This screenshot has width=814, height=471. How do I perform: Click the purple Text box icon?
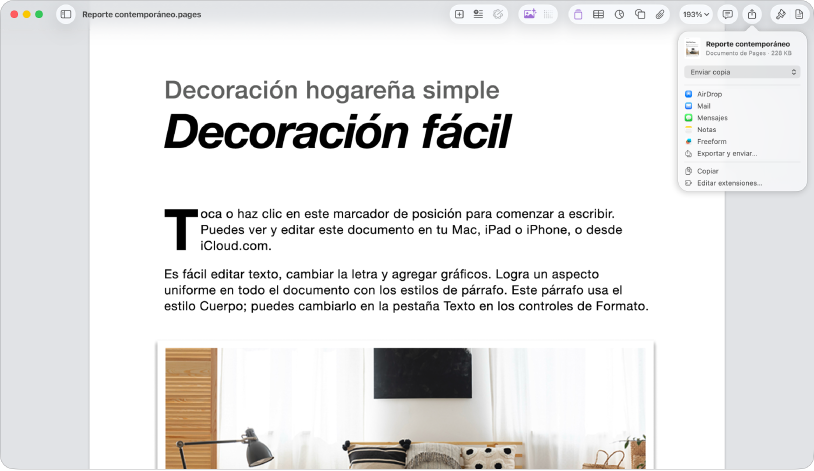[578, 15]
